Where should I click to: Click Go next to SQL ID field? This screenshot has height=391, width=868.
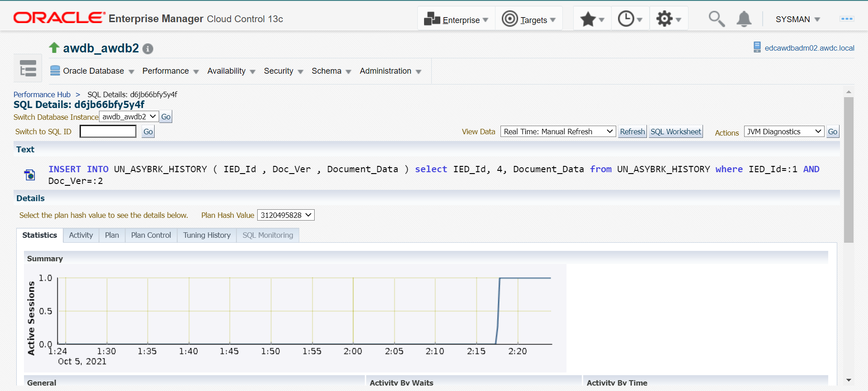[148, 132]
